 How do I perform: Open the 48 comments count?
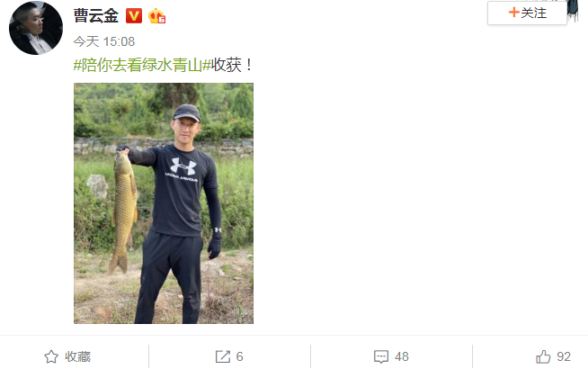(402, 356)
